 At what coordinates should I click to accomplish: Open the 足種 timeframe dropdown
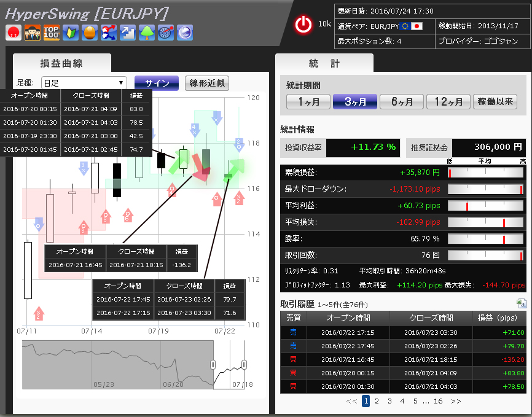click(83, 83)
